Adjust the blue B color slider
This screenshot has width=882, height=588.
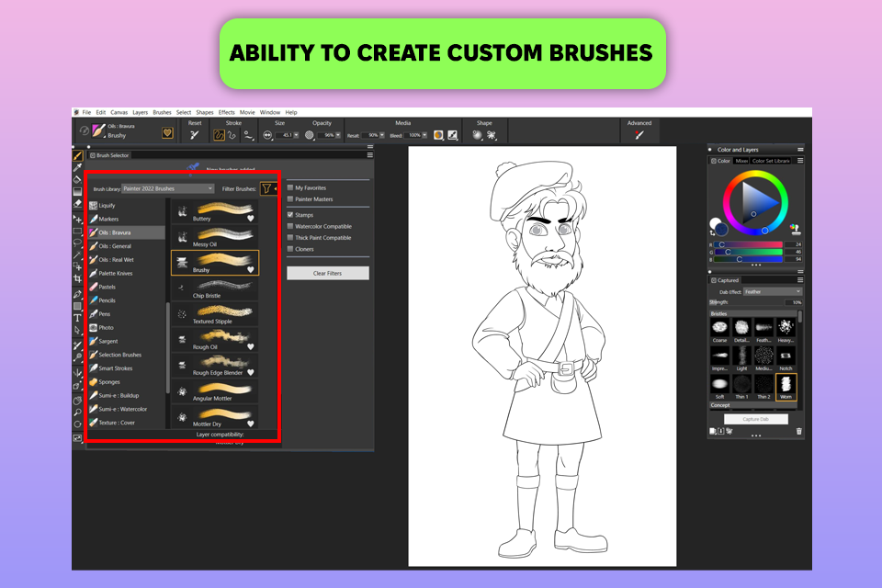pos(748,259)
